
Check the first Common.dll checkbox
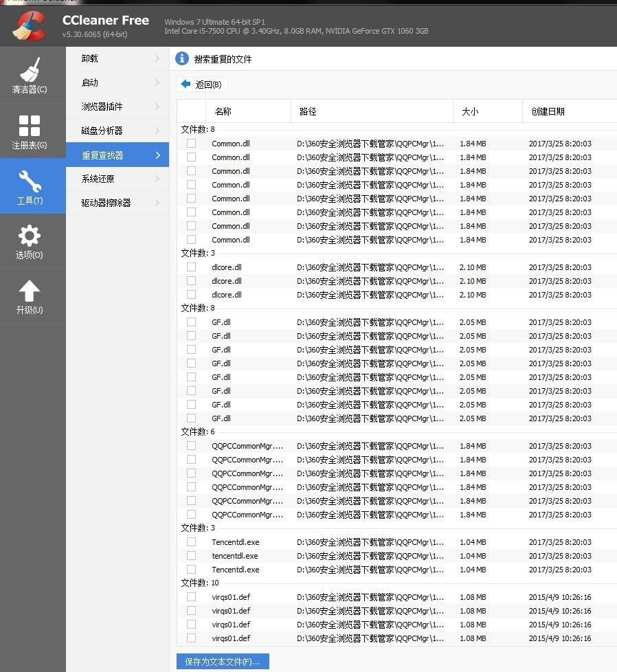191,144
